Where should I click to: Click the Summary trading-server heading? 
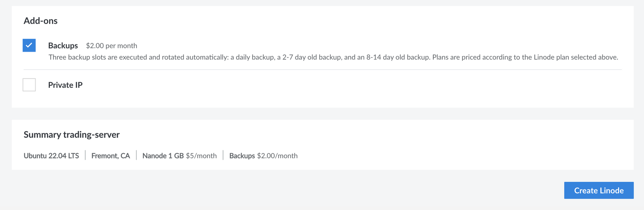pyautogui.click(x=72, y=135)
